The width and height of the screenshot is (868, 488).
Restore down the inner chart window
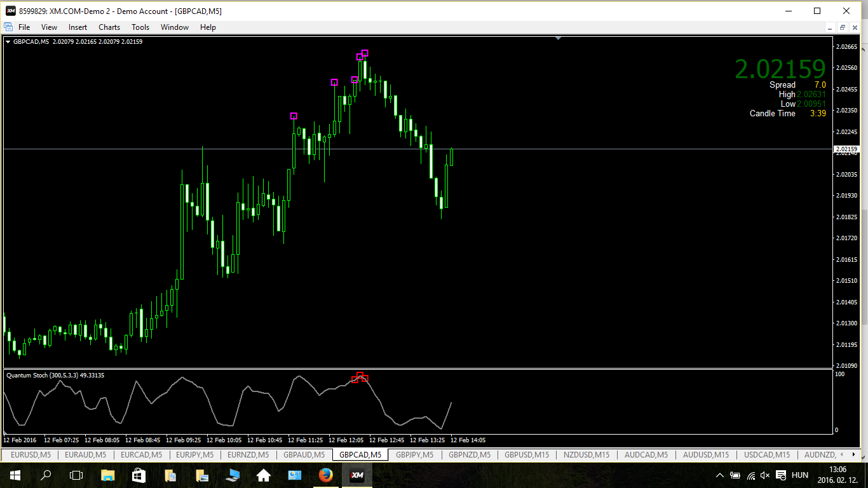point(842,27)
